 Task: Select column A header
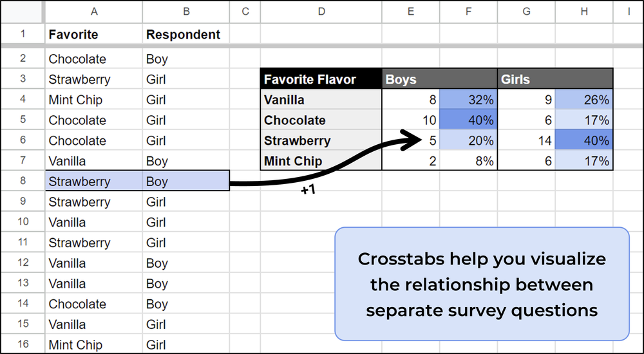point(94,12)
